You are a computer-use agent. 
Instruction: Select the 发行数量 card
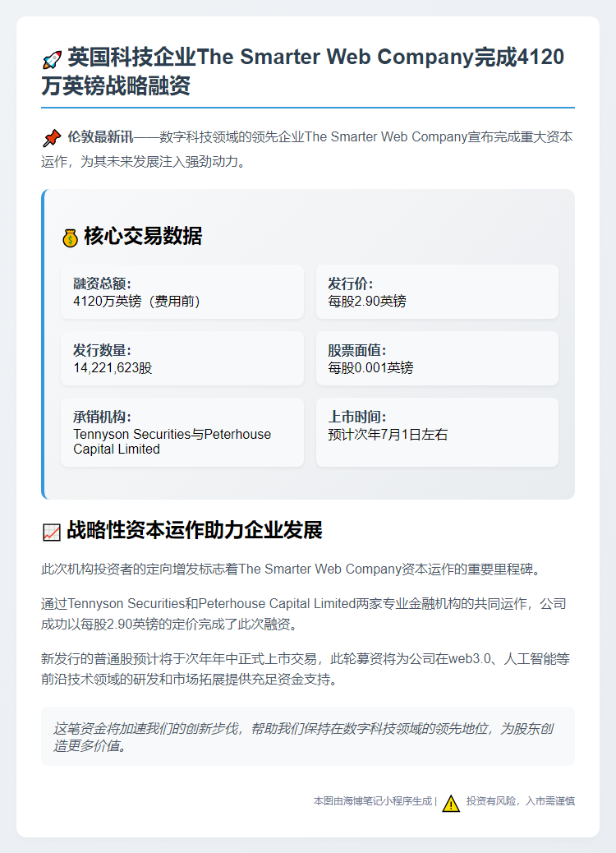pyautogui.click(x=182, y=358)
